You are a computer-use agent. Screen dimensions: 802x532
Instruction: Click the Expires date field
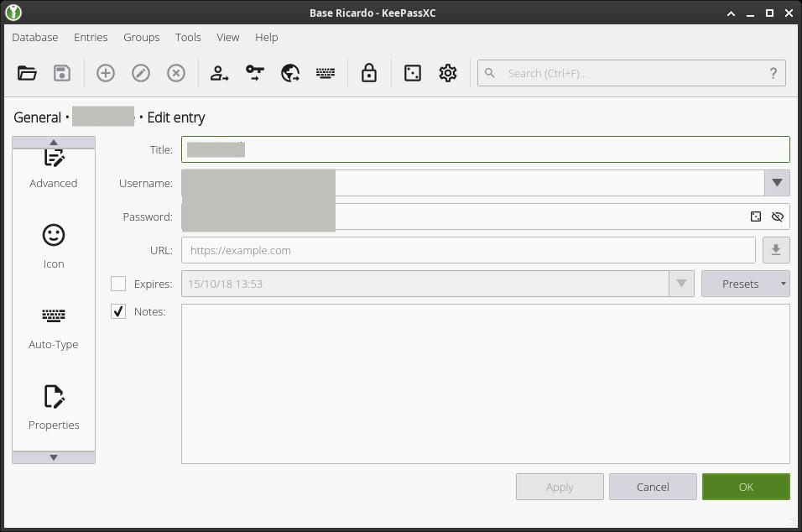pyautogui.click(x=425, y=284)
